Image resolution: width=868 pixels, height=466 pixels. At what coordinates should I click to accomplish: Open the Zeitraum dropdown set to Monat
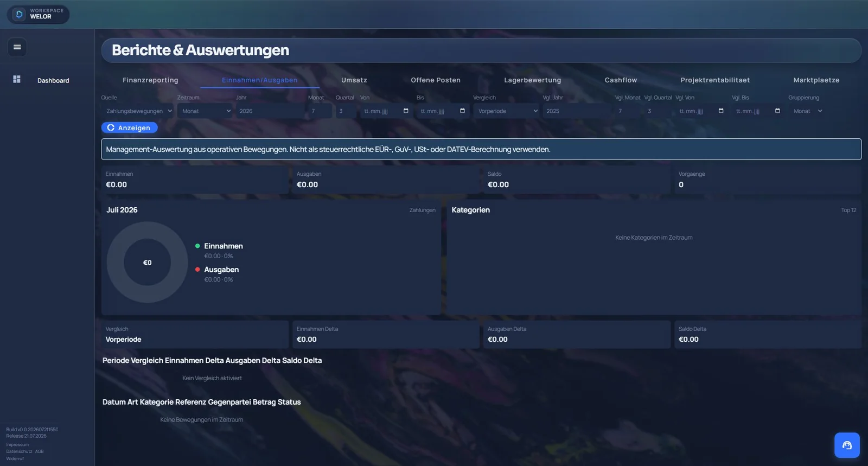[205, 111]
